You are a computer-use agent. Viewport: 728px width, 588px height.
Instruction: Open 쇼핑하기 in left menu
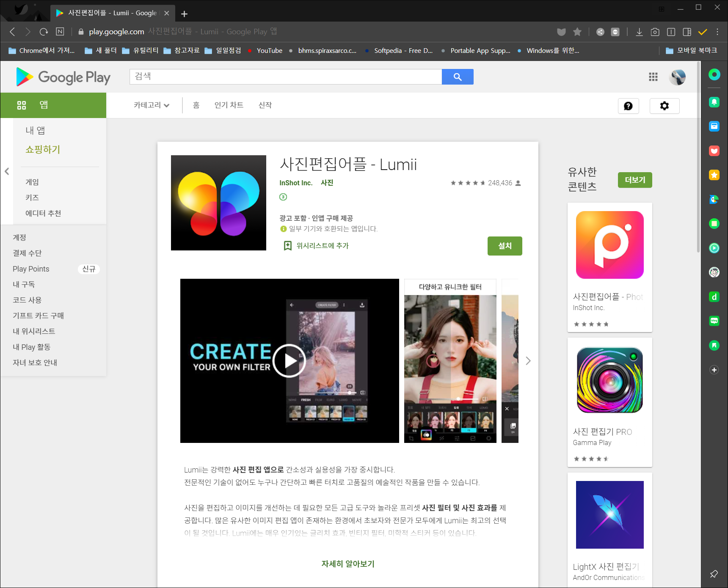coord(43,149)
